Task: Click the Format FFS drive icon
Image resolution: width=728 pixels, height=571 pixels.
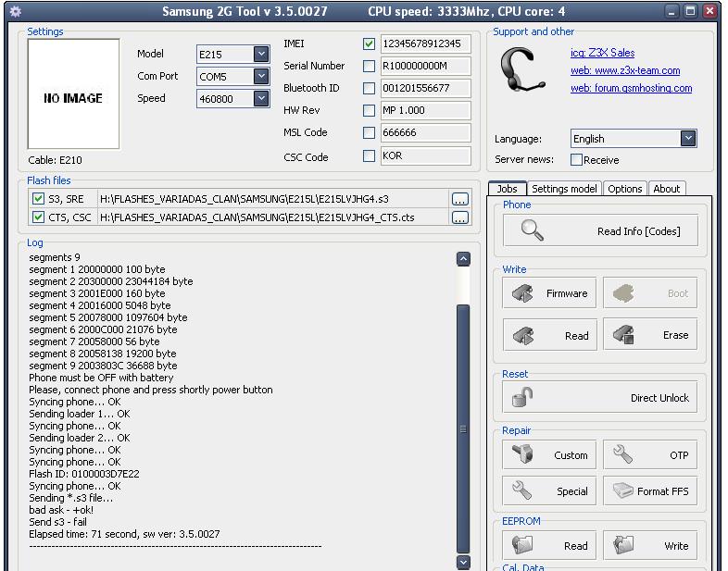Action: [623, 490]
